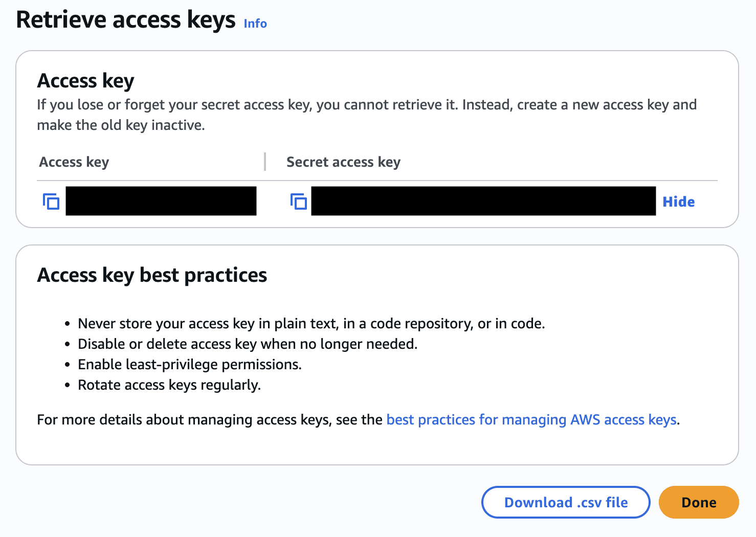
Task: Click the 'Rotate access keys regularly' bullet
Action: click(169, 385)
